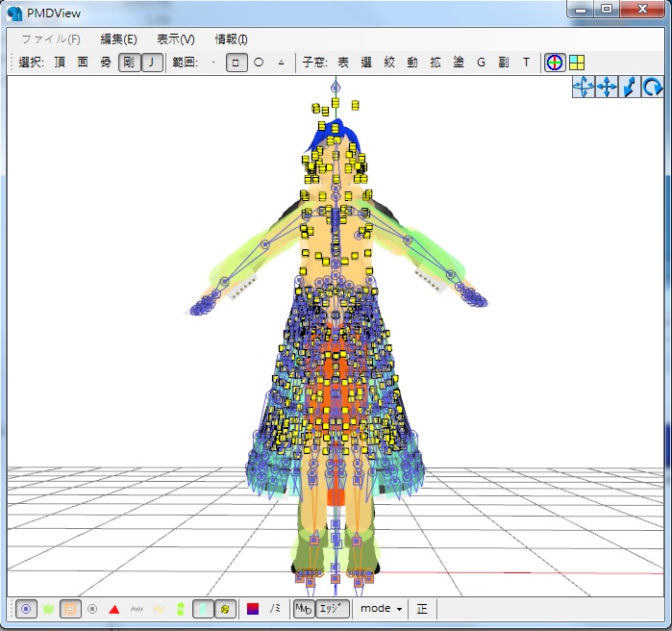
Task: Toggle the MMD display button
Action: click(x=304, y=609)
